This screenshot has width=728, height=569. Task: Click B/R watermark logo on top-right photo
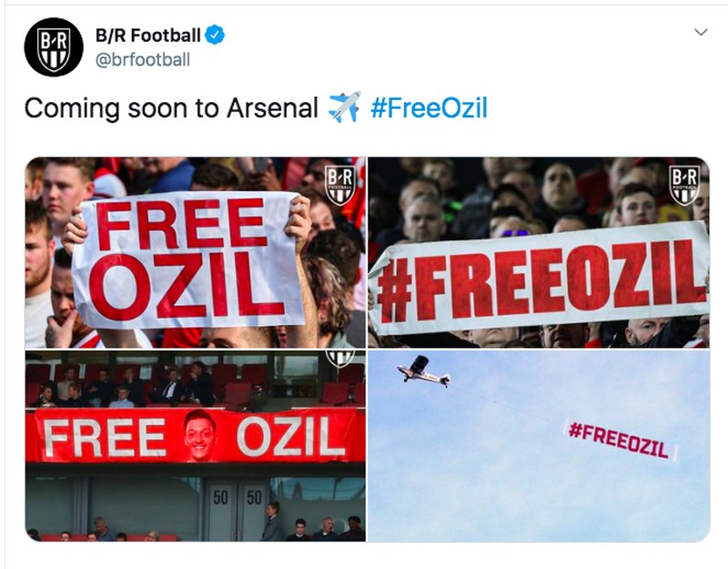point(683,183)
